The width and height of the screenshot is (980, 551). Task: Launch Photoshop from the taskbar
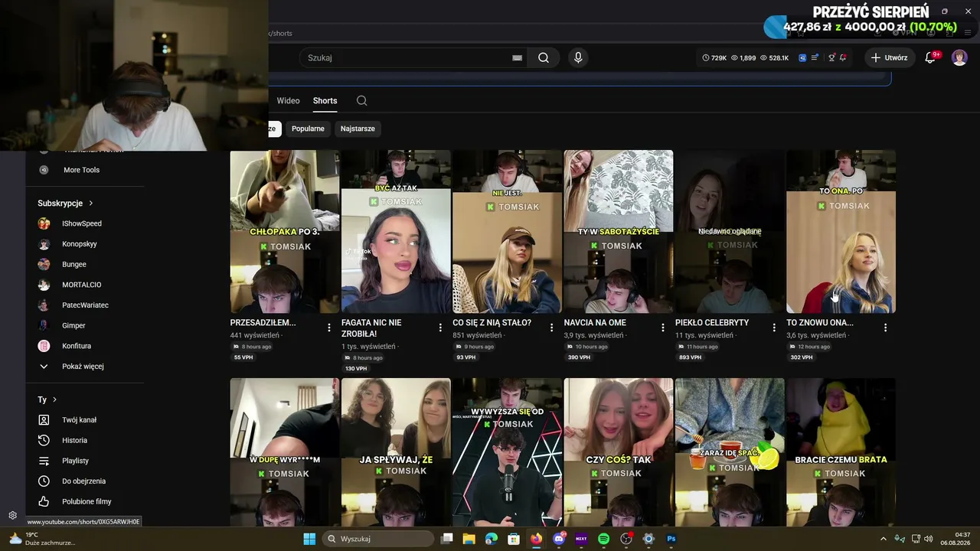click(671, 539)
